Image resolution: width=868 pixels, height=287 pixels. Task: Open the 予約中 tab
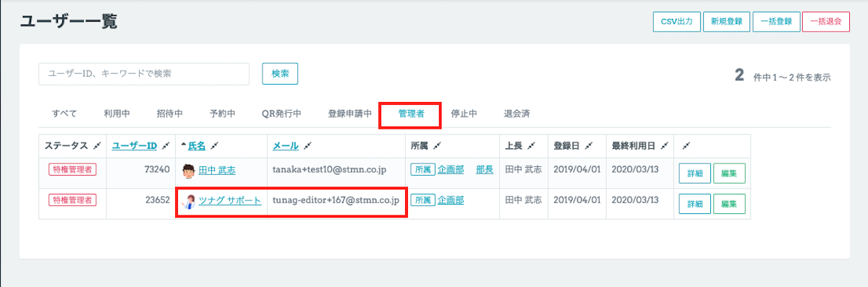223,114
